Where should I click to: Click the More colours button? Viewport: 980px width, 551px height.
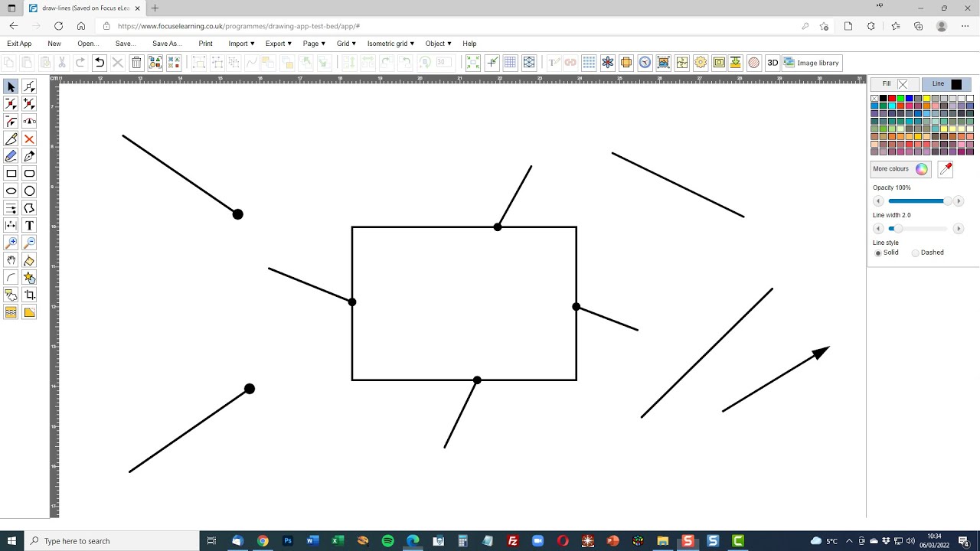click(901, 169)
